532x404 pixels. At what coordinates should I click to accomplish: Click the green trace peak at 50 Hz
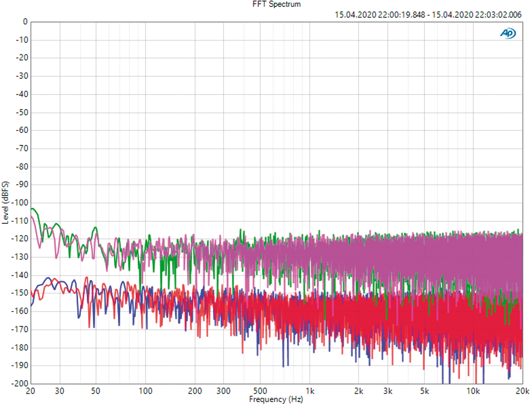[x=95, y=228]
